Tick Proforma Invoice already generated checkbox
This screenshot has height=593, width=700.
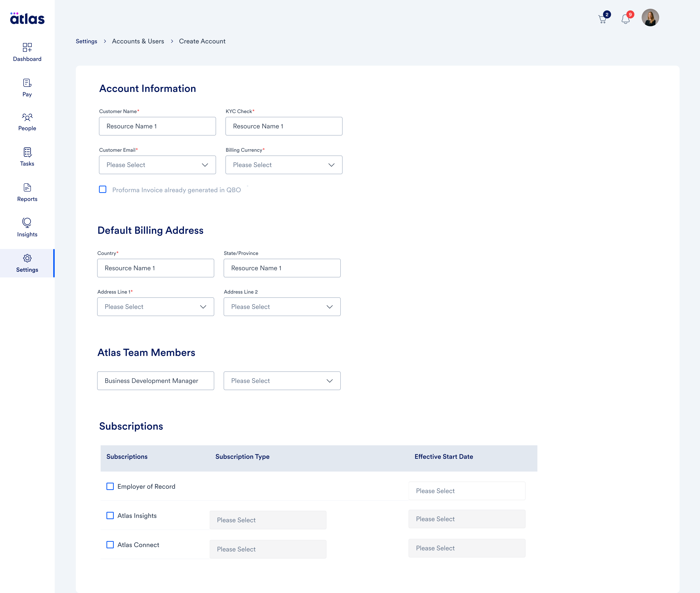[103, 190]
